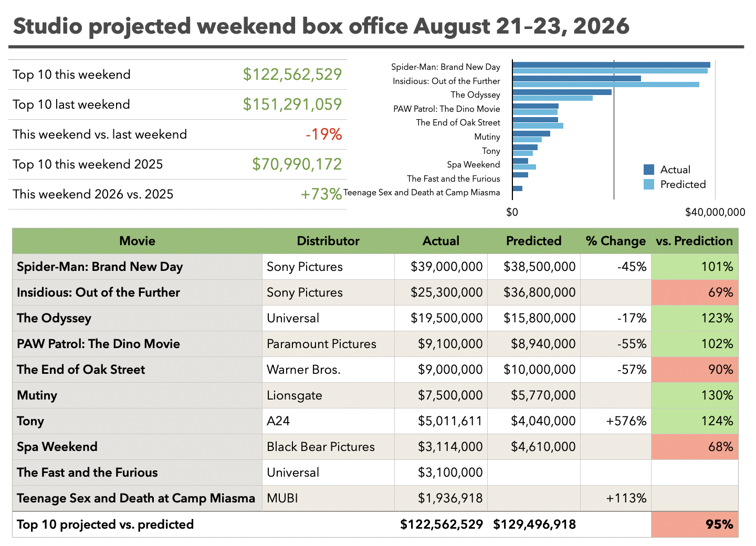Select the $129,496,918 predicted total
The image size is (756, 546).
(x=534, y=524)
